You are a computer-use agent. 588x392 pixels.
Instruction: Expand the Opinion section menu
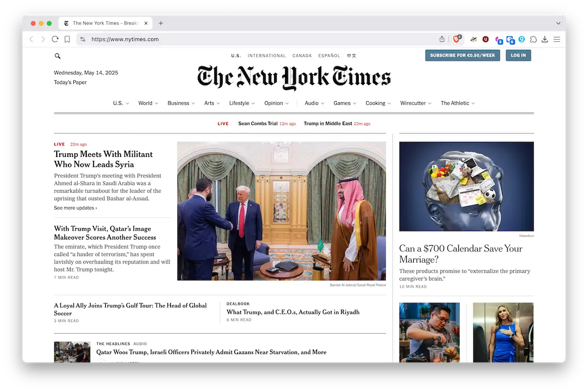[x=277, y=103]
